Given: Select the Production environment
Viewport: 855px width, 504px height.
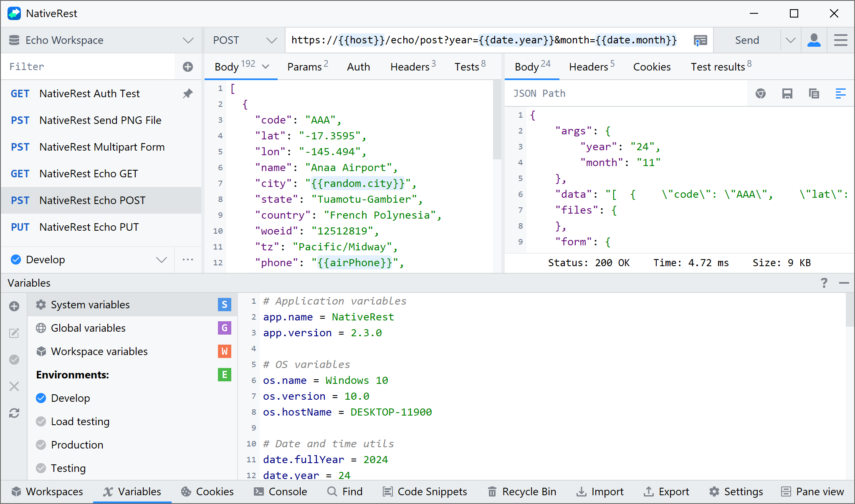Looking at the screenshot, I should coord(77,445).
